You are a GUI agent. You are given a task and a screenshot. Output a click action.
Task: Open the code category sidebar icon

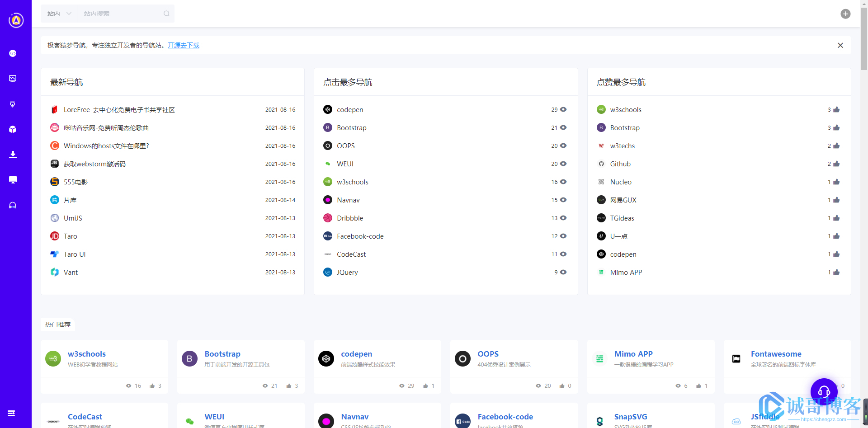[13, 53]
